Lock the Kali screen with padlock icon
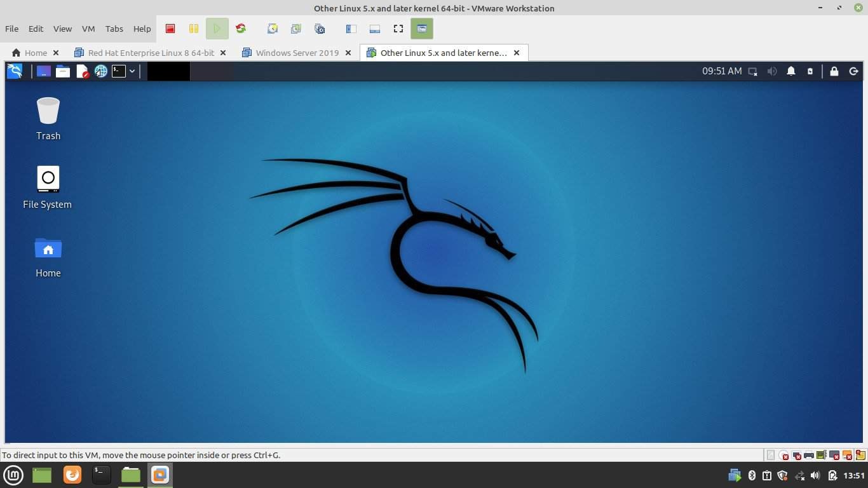Viewport: 868px width, 488px height. pyautogui.click(x=834, y=71)
